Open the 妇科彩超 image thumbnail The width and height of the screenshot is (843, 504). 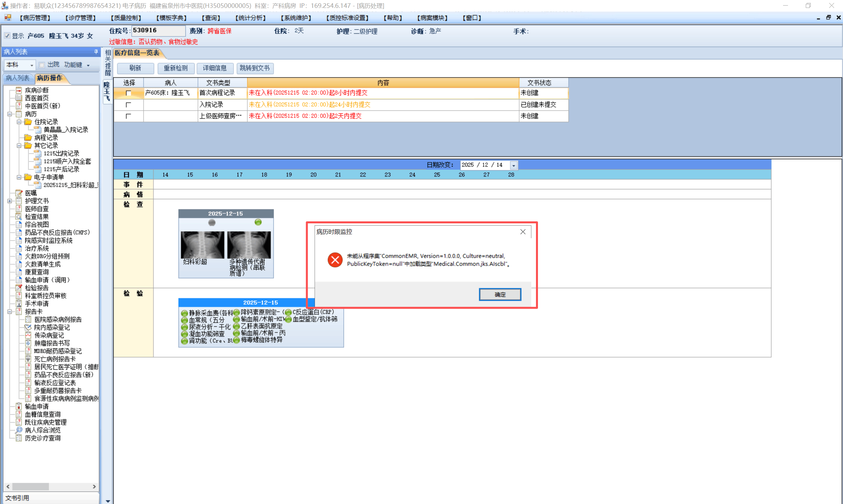point(202,245)
